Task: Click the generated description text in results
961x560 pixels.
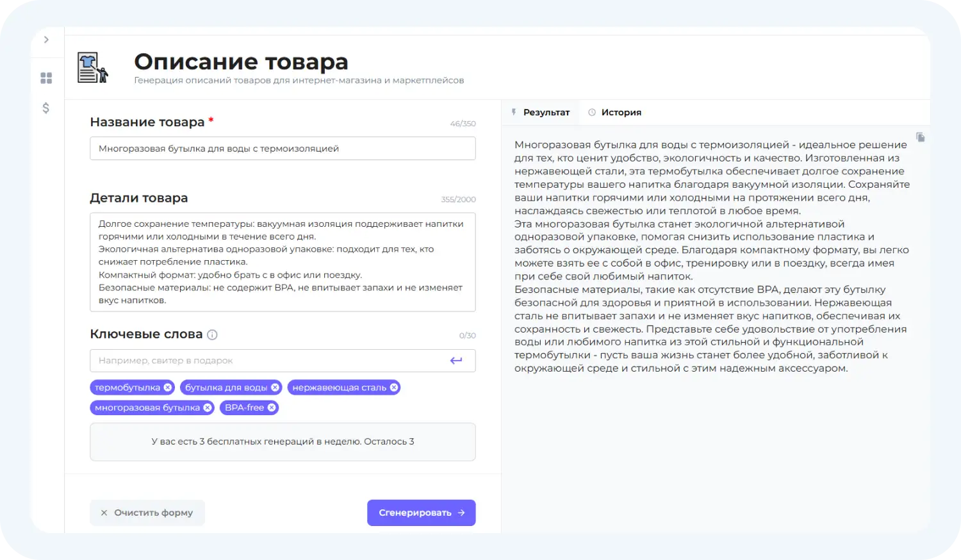Action: [712, 256]
